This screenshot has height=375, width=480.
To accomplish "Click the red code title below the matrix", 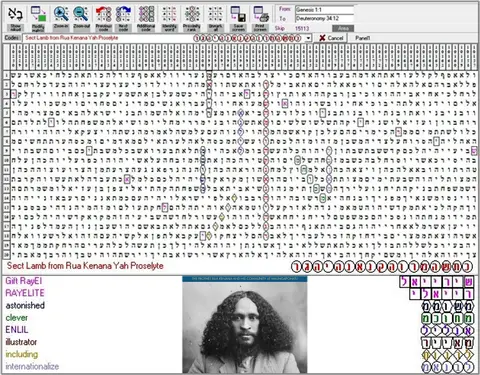I will [x=85, y=266].
